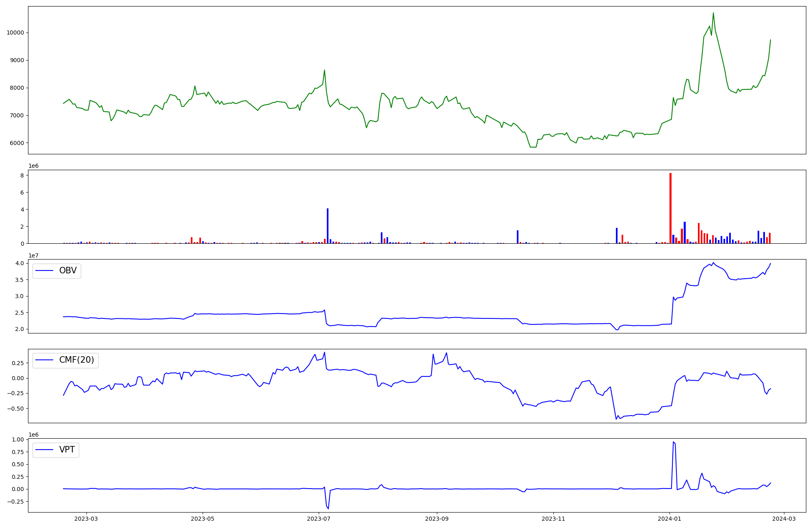The height and width of the screenshot is (528, 812).
Task: Click the 1e7 scale label above OBV chart
Action: click(x=34, y=255)
